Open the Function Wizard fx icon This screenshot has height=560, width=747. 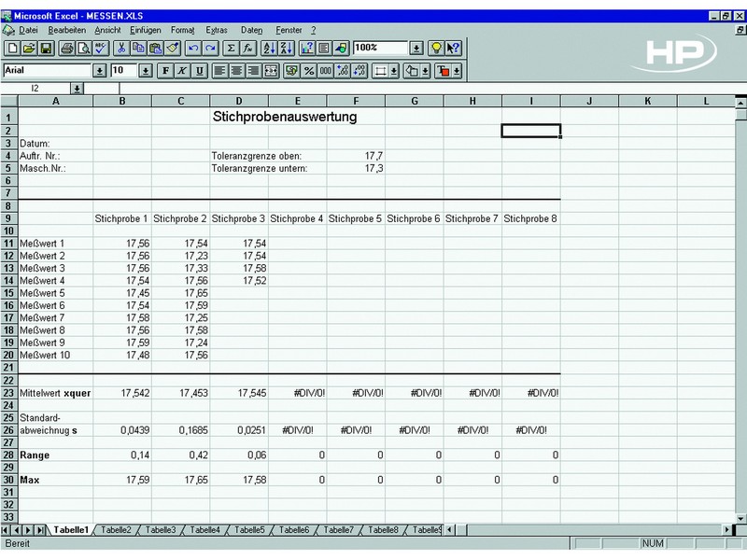coord(248,48)
